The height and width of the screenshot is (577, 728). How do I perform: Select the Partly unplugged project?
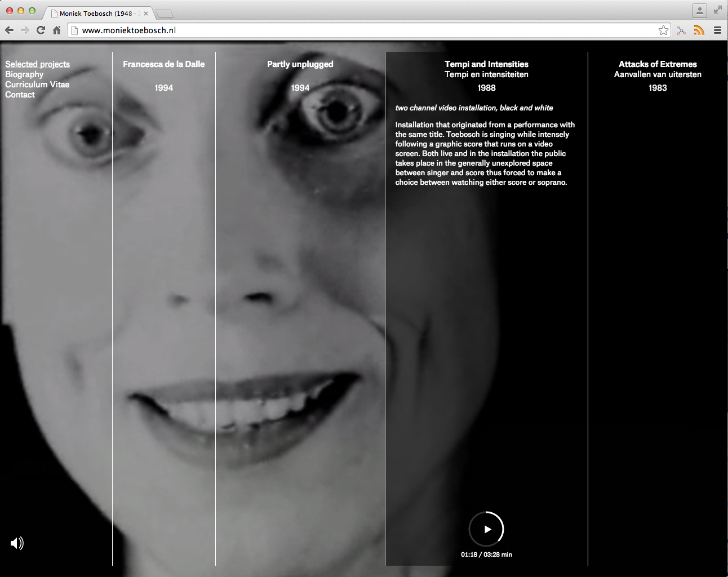pyautogui.click(x=300, y=64)
